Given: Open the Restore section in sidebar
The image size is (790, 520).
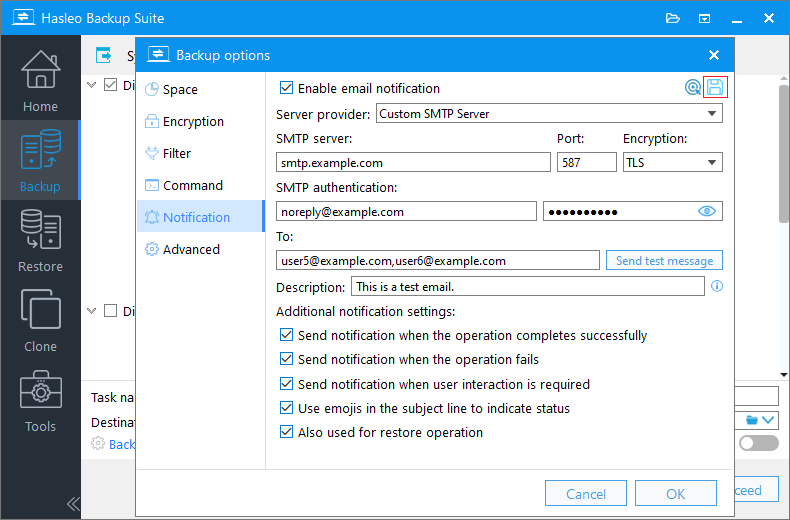Looking at the screenshot, I should tap(40, 240).
